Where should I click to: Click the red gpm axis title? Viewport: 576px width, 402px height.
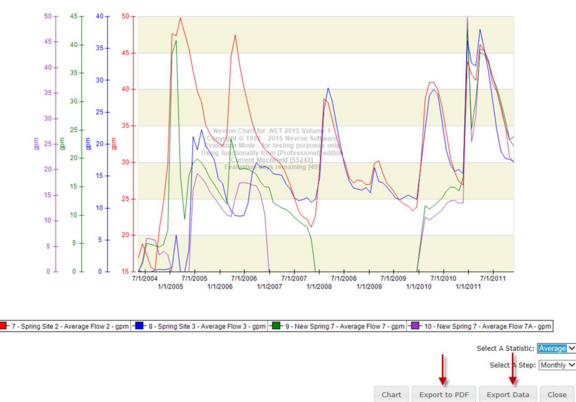coord(114,144)
